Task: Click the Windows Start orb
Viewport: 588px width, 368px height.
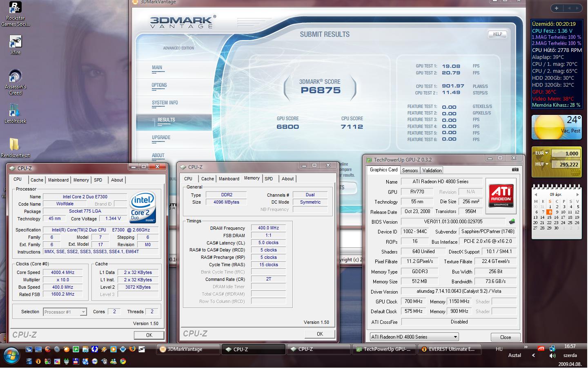Action: [x=11, y=355]
